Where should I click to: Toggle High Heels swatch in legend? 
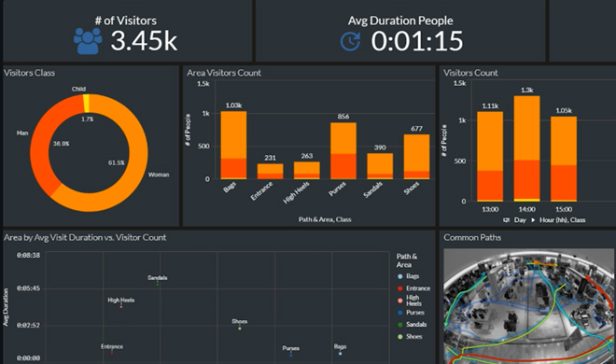[x=400, y=301]
